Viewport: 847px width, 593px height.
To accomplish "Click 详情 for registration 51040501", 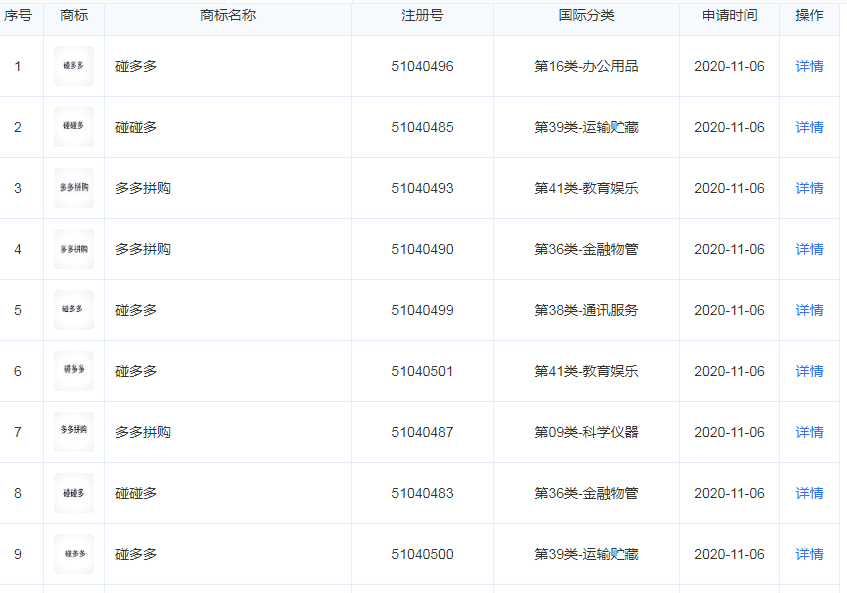I will [809, 371].
